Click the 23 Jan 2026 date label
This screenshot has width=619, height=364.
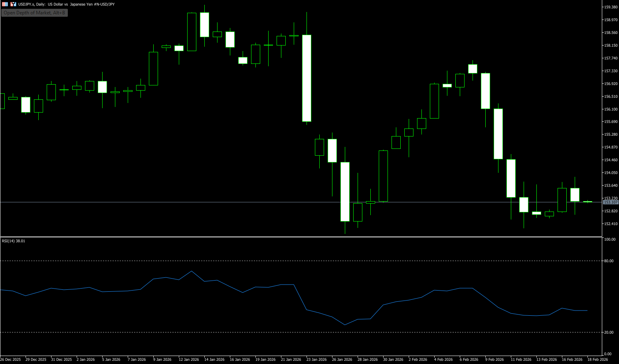[316, 360]
